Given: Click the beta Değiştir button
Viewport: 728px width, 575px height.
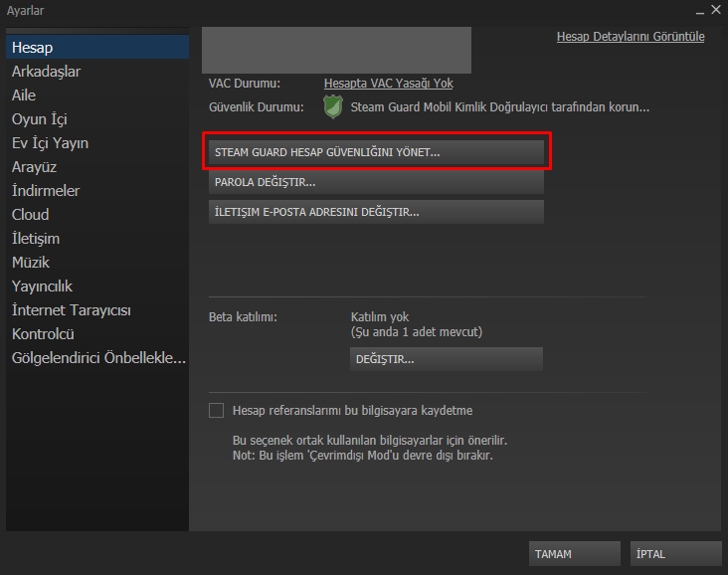Looking at the screenshot, I should [x=447, y=359].
